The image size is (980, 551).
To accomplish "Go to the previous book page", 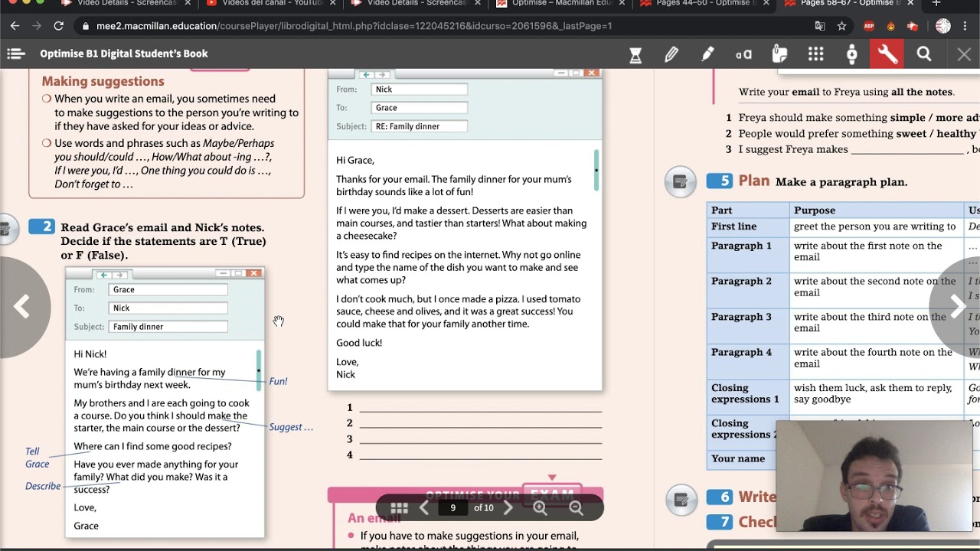I will click(21, 307).
